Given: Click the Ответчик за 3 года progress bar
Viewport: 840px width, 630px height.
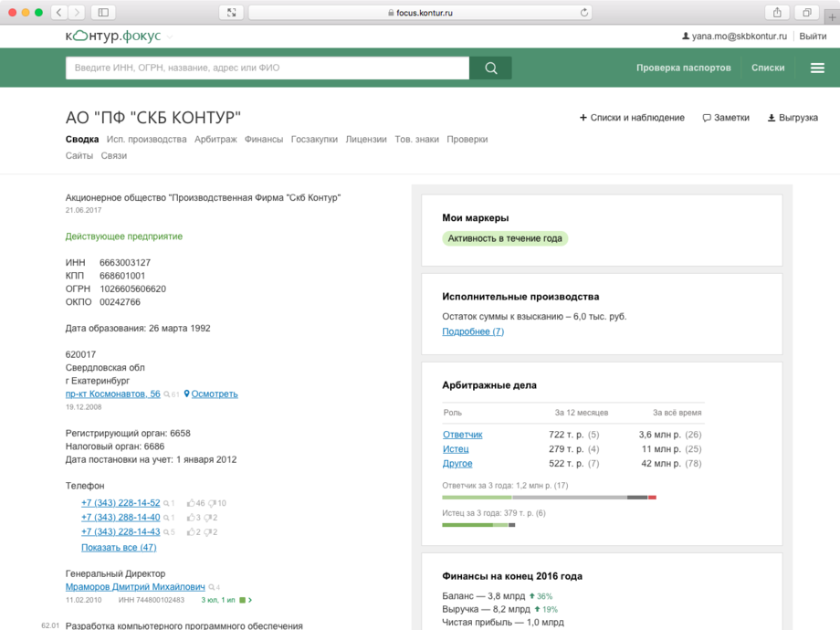Looking at the screenshot, I should tap(549, 498).
